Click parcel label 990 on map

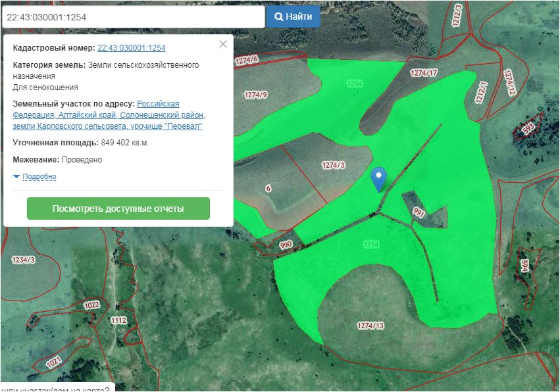286,245
